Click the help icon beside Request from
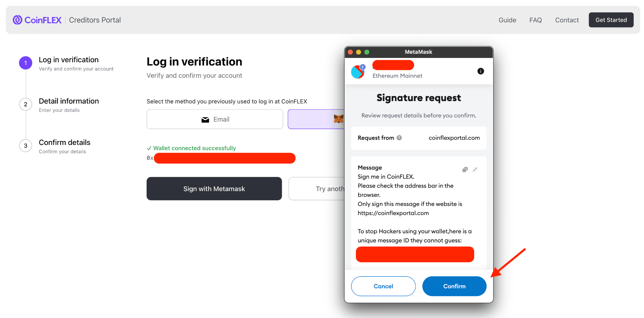 pos(399,138)
